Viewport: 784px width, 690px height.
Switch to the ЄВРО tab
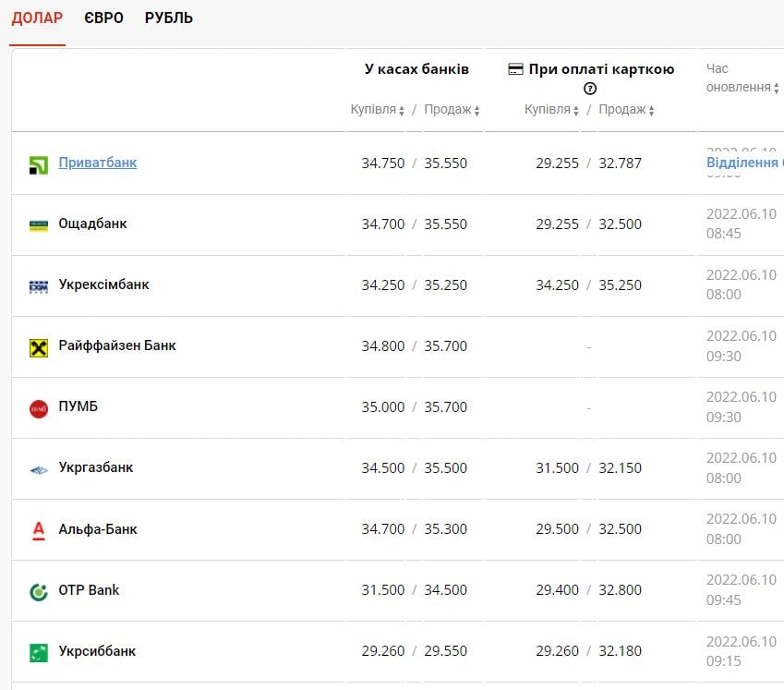tap(103, 18)
